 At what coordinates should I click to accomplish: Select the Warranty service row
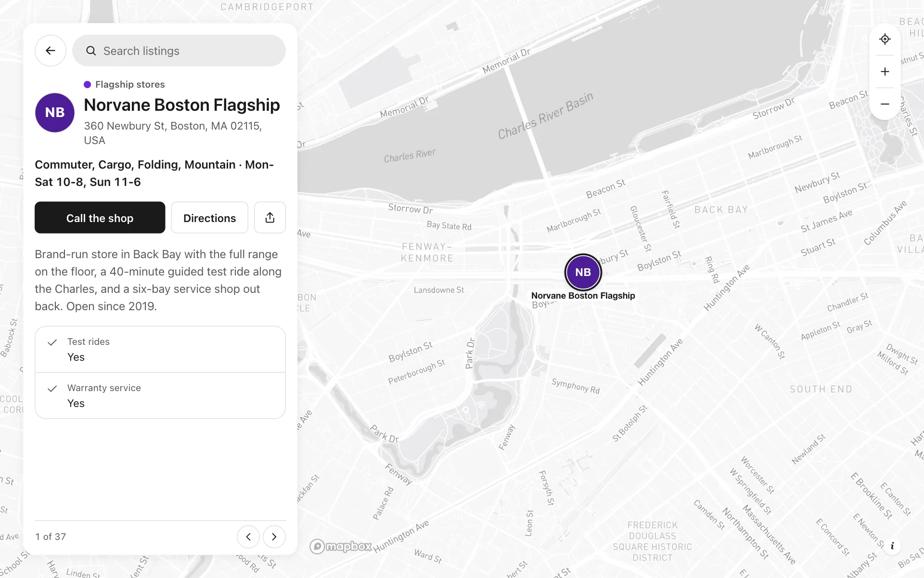click(x=160, y=395)
